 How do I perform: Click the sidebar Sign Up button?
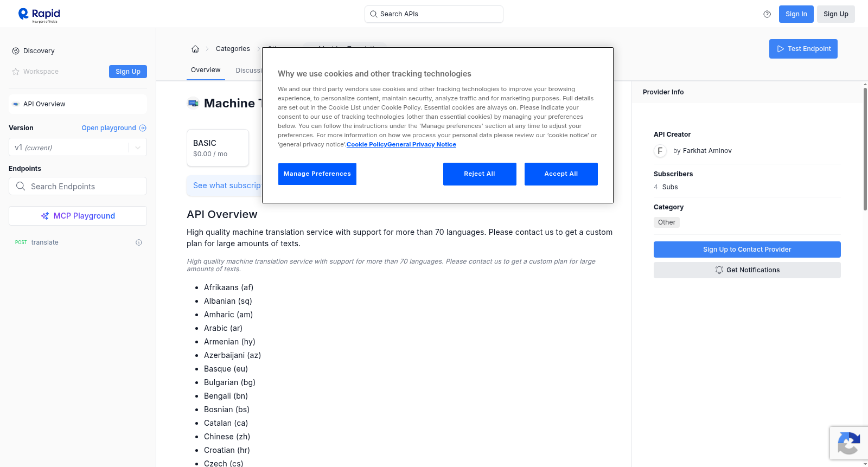point(128,72)
